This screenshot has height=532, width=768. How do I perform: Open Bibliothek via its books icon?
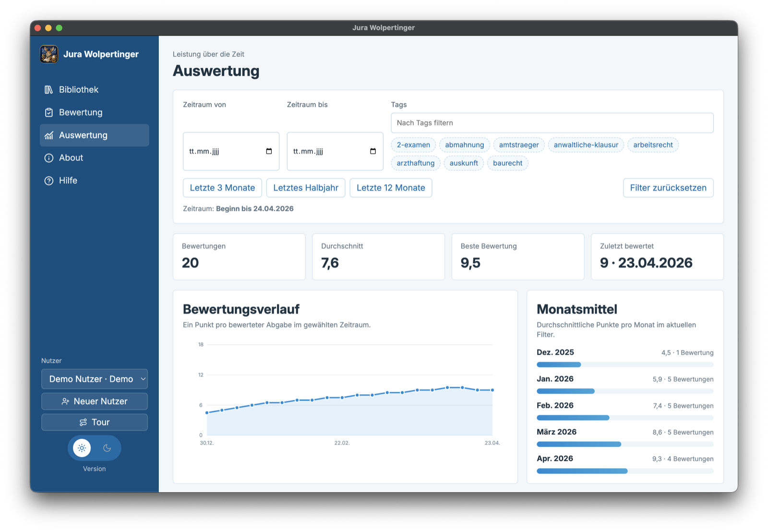point(48,90)
